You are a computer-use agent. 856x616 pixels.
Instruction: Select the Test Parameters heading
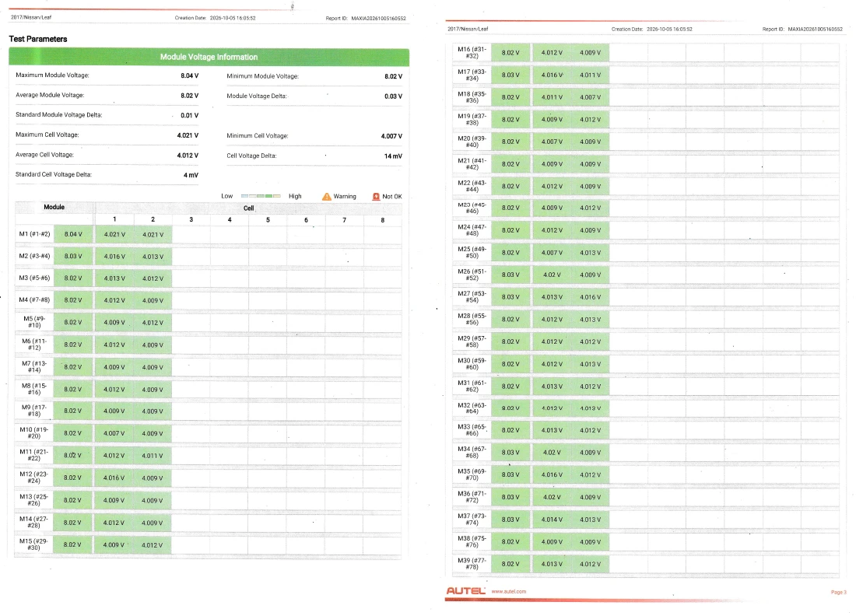(38, 40)
